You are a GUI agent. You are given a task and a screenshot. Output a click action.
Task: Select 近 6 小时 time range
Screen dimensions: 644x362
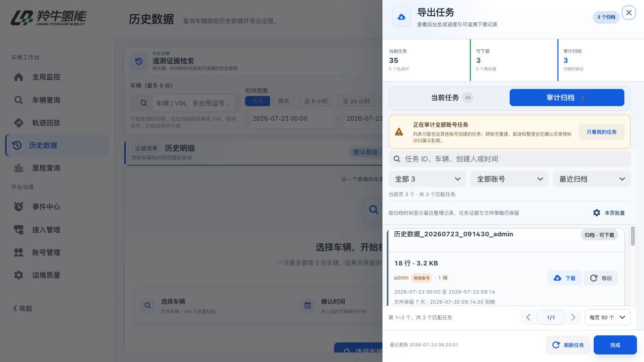pos(316,101)
